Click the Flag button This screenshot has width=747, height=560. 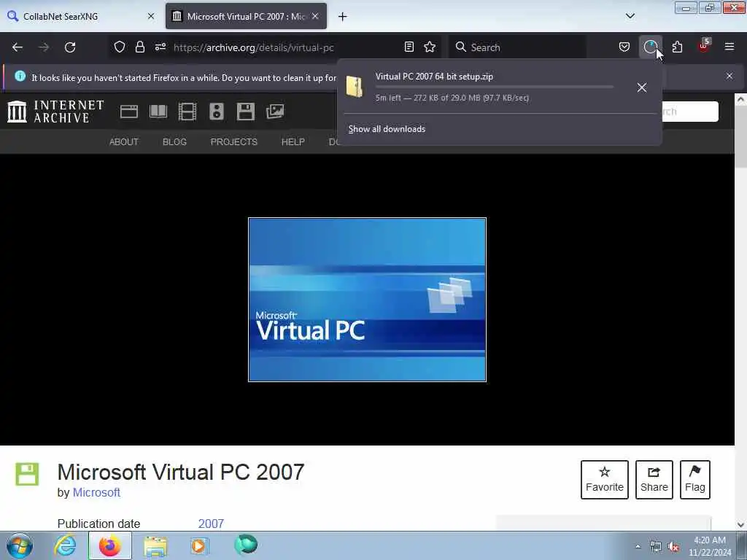[x=695, y=480]
